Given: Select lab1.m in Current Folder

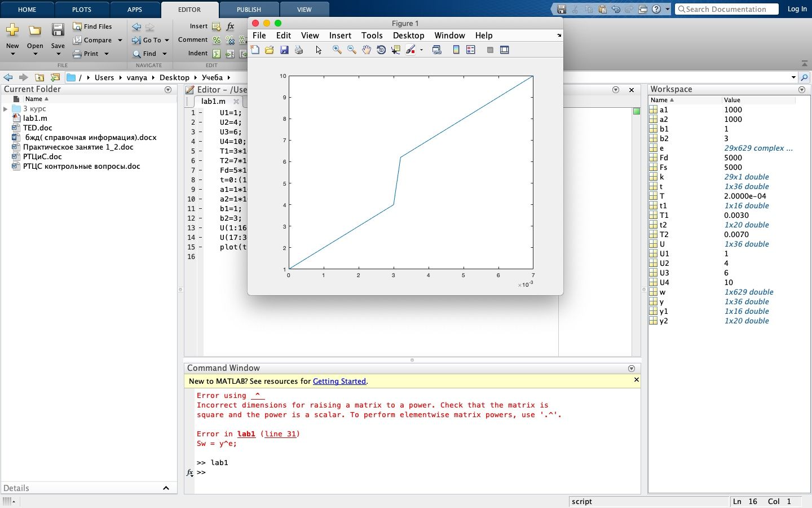Looking at the screenshot, I should [35, 119].
